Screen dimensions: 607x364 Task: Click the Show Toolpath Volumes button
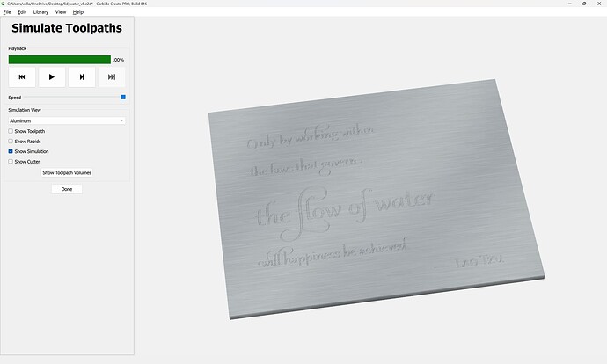point(67,172)
